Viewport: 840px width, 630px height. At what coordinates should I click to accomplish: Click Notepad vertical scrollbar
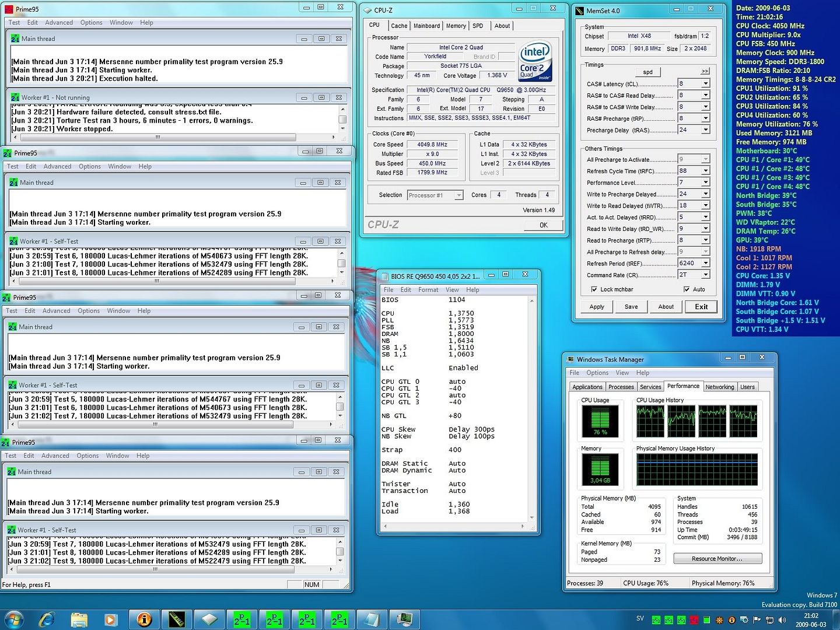click(531, 410)
